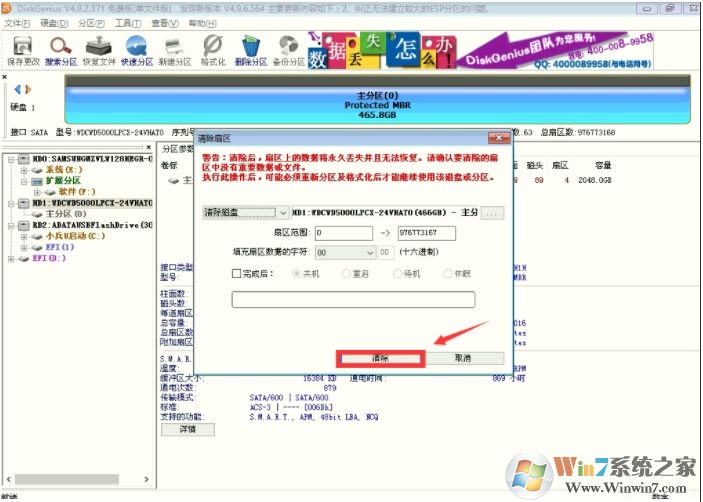Launch the Recover Files (恢复文件) tool
The width and height of the screenshot is (703, 502).
click(99, 51)
